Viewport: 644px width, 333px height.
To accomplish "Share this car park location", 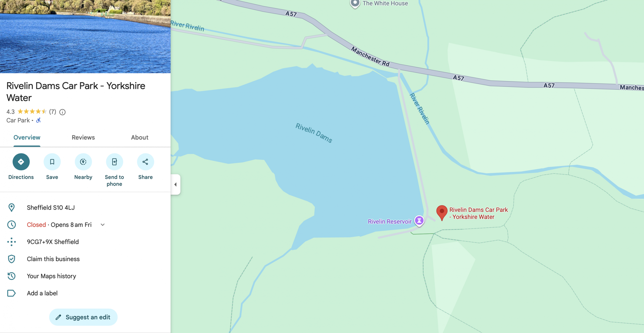I will 145,162.
